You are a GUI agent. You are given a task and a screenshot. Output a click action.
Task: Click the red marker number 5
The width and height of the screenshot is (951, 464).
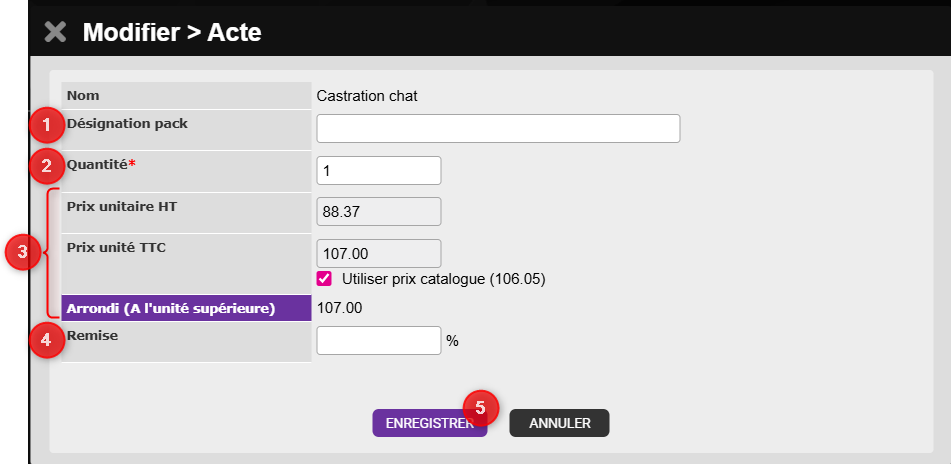click(481, 407)
